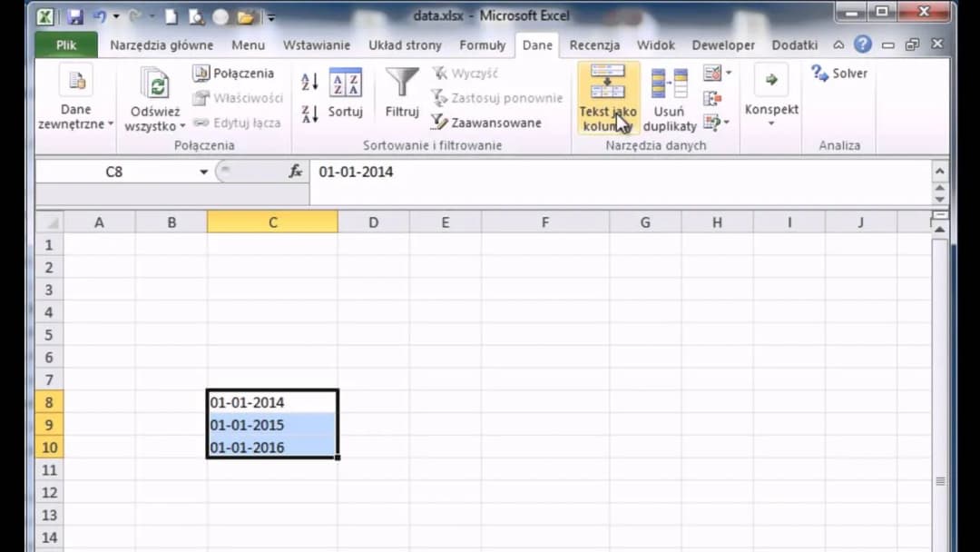
Task: Sort ascending with the A-Z icon
Action: [x=309, y=82]
